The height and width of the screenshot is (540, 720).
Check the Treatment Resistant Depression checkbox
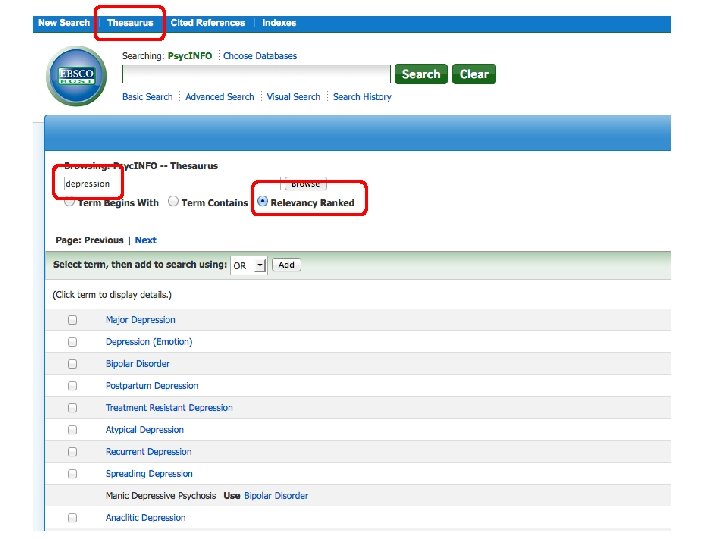point(73,408)
